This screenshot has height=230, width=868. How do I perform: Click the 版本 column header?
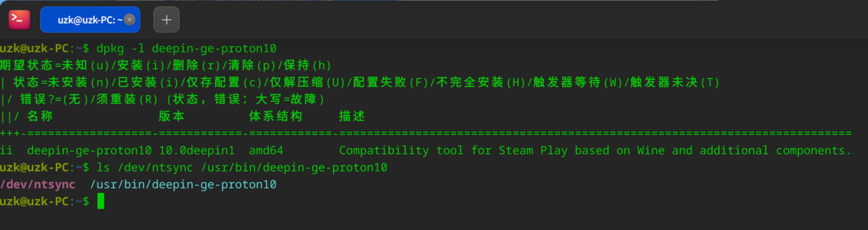172,116
